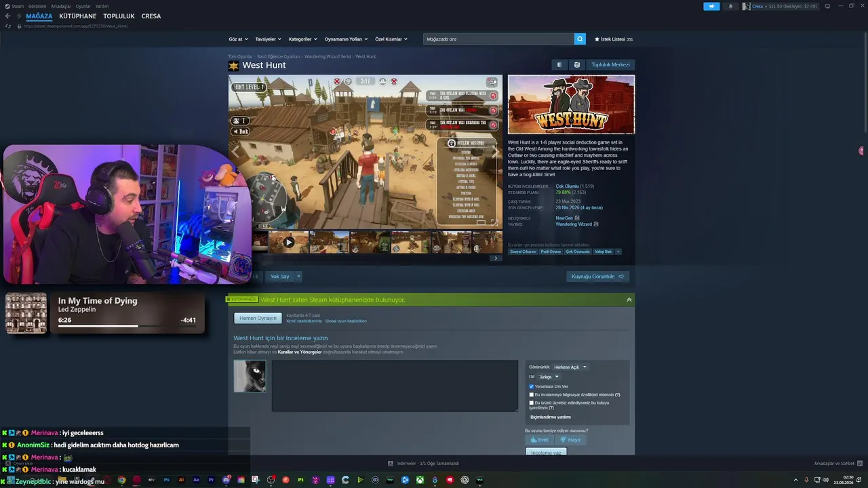Open the 'Topluluk Merkezi' community hub
The image size is (868, 488).
[x=611, y=64]
